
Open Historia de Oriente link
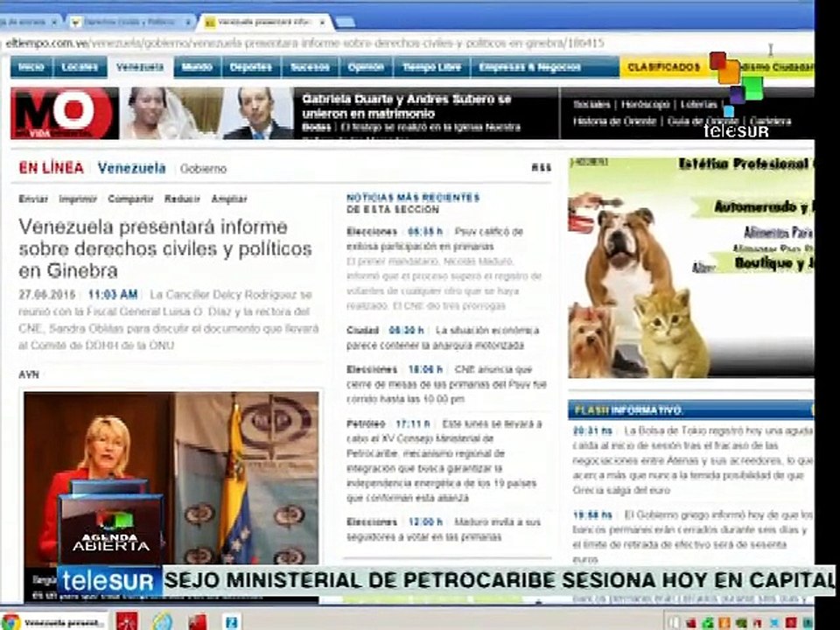pos(614,121)
